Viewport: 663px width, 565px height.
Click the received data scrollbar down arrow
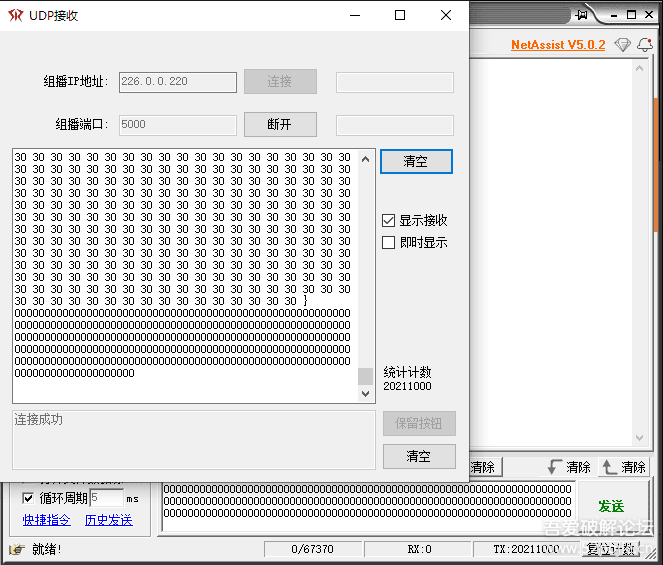tap(366, 393)
